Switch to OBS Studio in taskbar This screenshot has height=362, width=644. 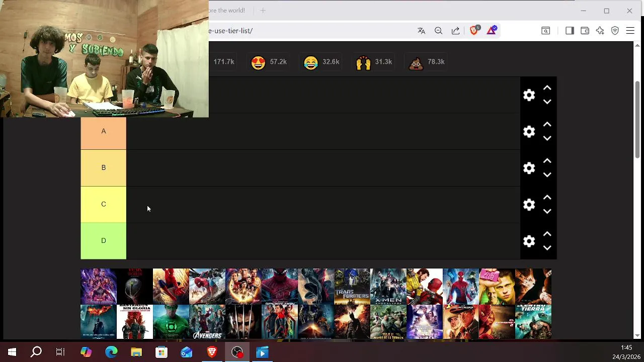237,352
